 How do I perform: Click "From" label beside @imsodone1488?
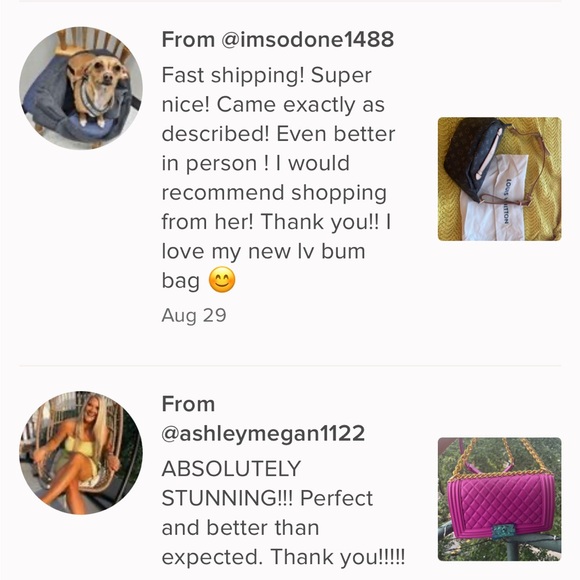coord(188,39)
